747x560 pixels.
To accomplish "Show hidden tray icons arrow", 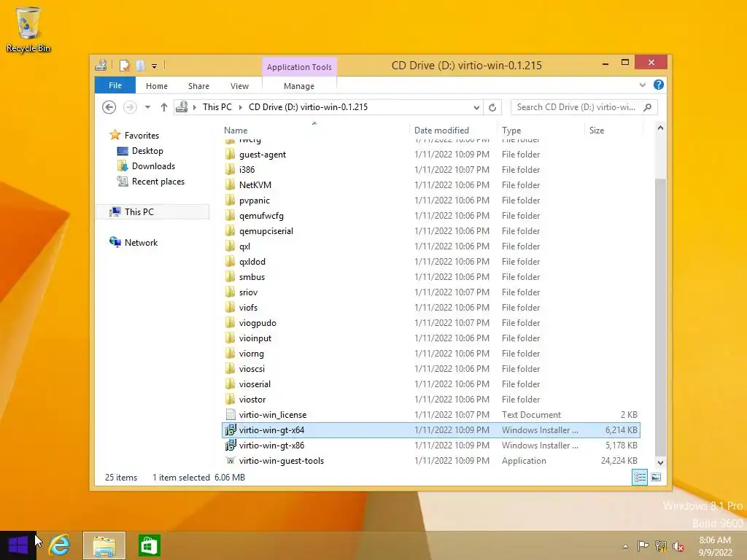I will click(625, 546).
